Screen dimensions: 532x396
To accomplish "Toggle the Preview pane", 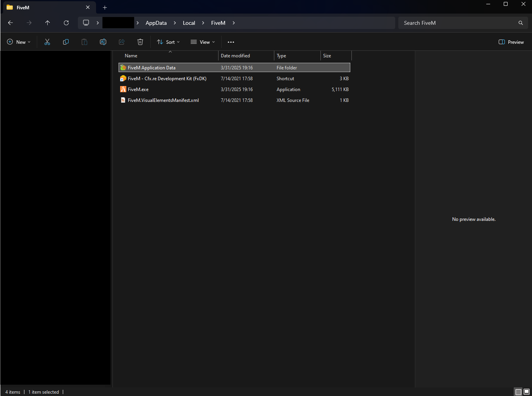I will coord(511,42).
